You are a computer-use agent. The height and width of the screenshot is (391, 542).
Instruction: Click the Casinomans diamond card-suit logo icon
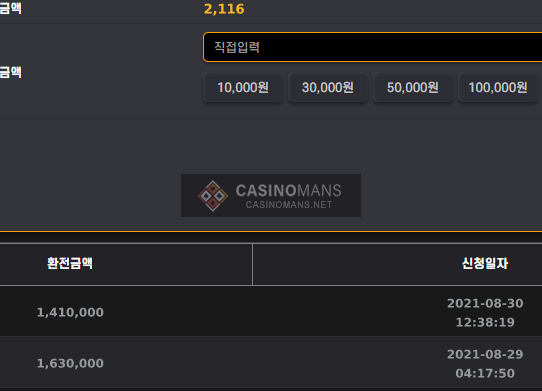click(x=213, y=196)
